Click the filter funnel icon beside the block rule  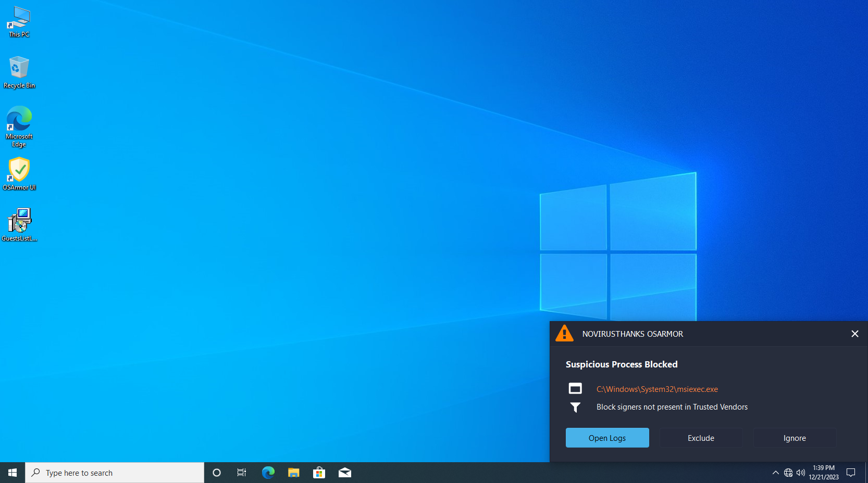coord(575,407)
